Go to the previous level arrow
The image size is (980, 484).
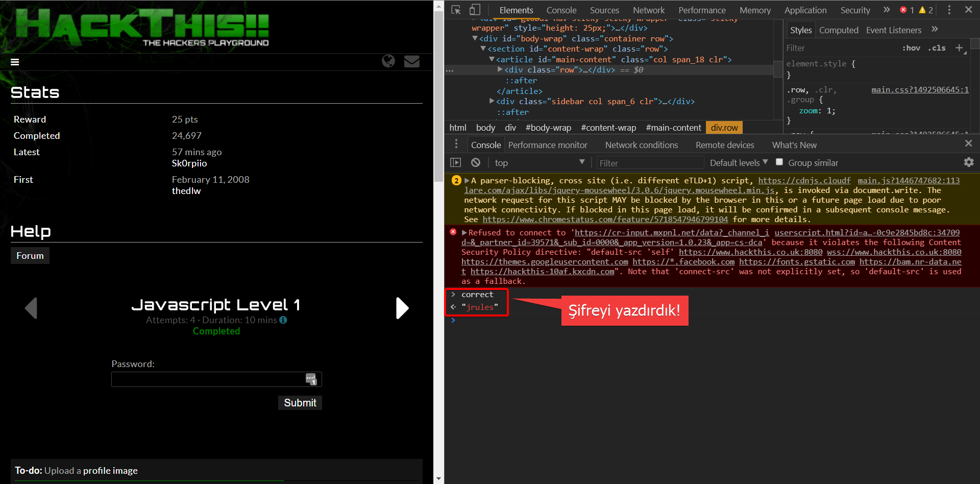tap(31, 308)
